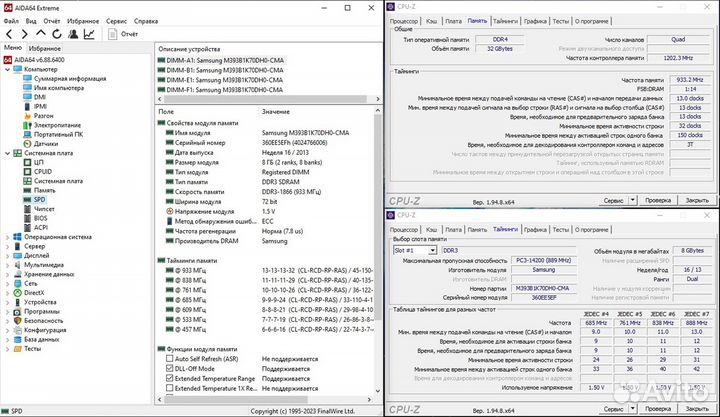Viewport: 720px width, 417px height.
Task: Collapse the Компьютер tree node
Action: coord(7,69)
